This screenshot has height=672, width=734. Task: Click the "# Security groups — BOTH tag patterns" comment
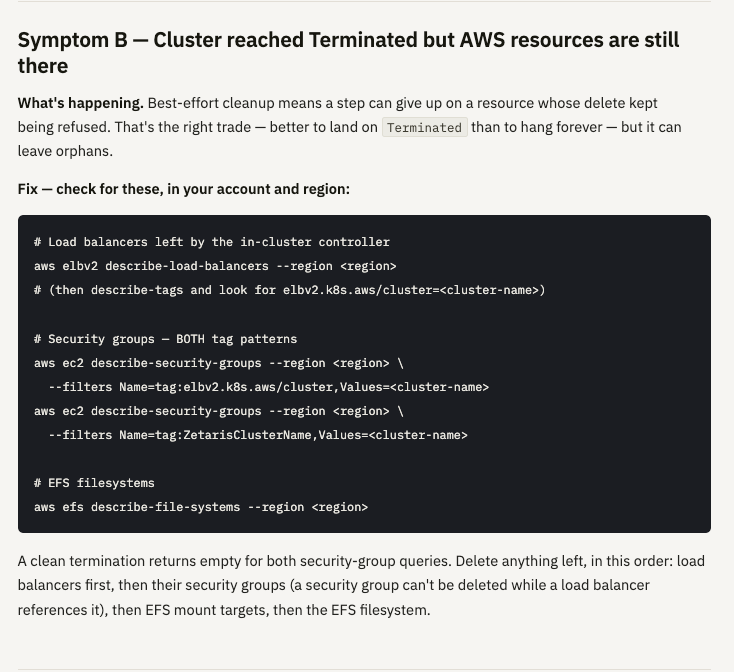click(165, 339)
